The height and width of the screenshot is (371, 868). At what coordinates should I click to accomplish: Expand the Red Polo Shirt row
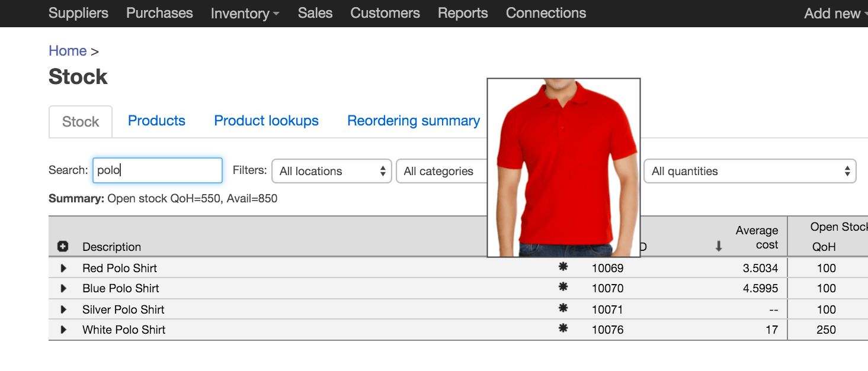click(63, 268)
